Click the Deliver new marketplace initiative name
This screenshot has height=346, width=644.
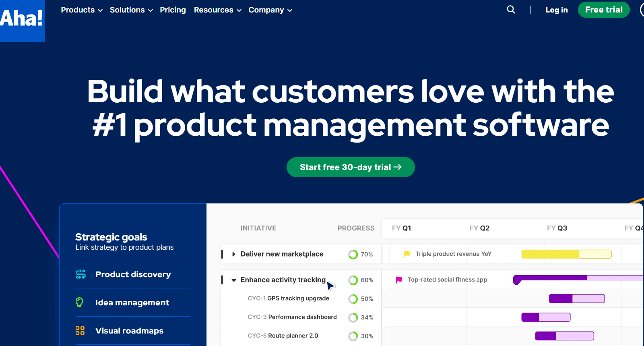pyautogui.click(x=282, y=254)
